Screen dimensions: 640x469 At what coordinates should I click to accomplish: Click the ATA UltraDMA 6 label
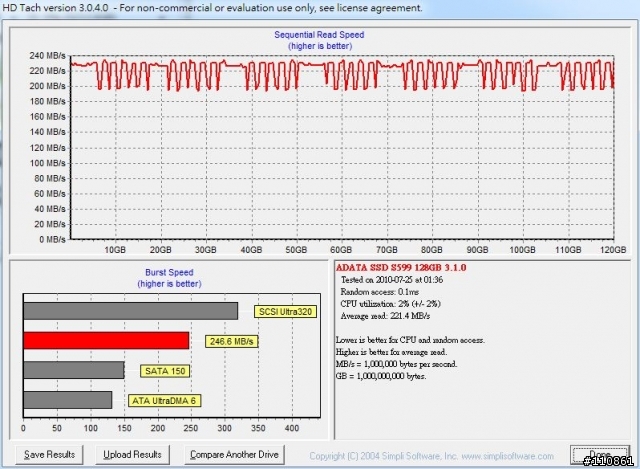point(164,401)
